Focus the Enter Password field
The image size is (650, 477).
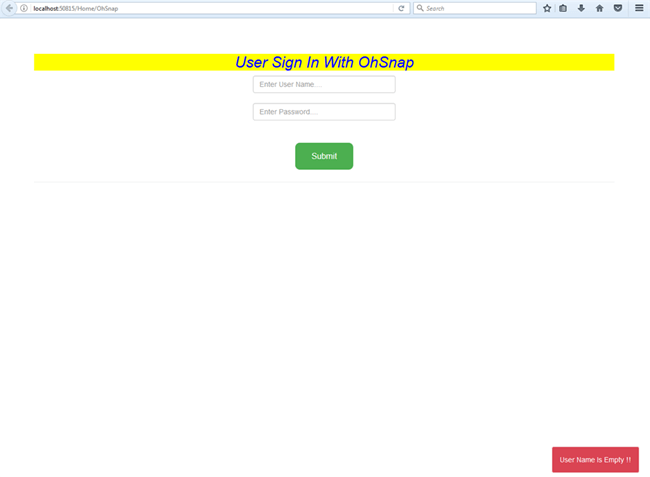click(324, 112)
